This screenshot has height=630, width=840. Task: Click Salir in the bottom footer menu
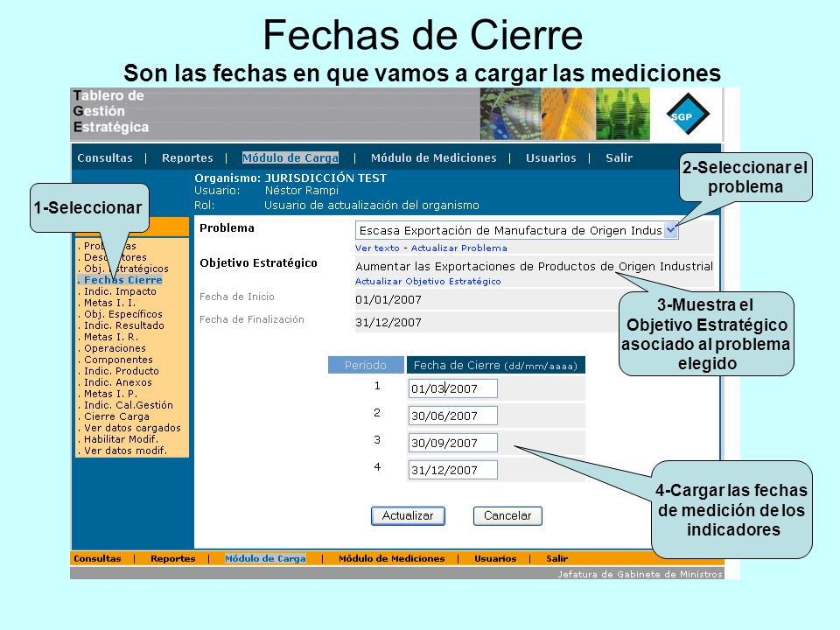pos(557,558)
